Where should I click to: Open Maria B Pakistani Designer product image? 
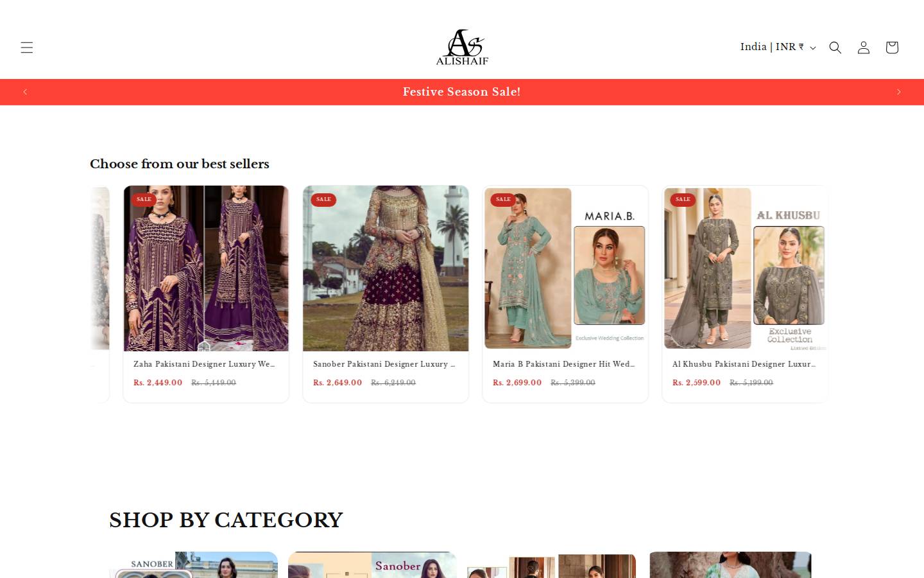tap(565, 268)
